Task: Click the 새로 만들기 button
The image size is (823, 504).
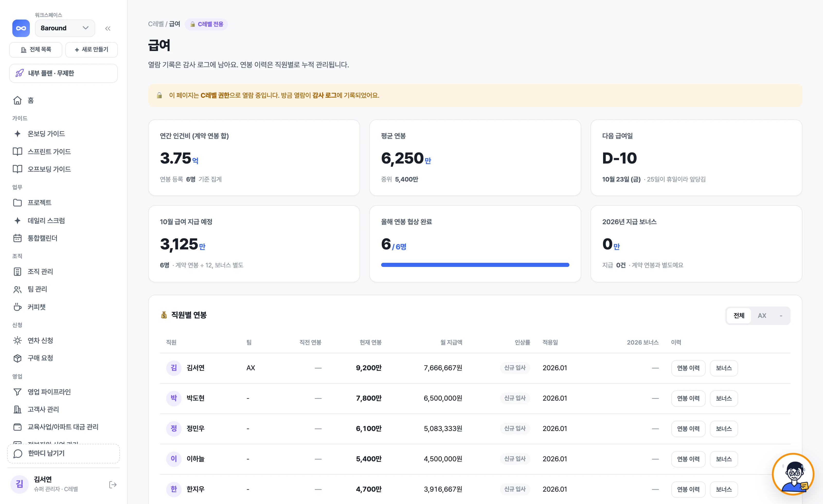Action: [91, 49]
